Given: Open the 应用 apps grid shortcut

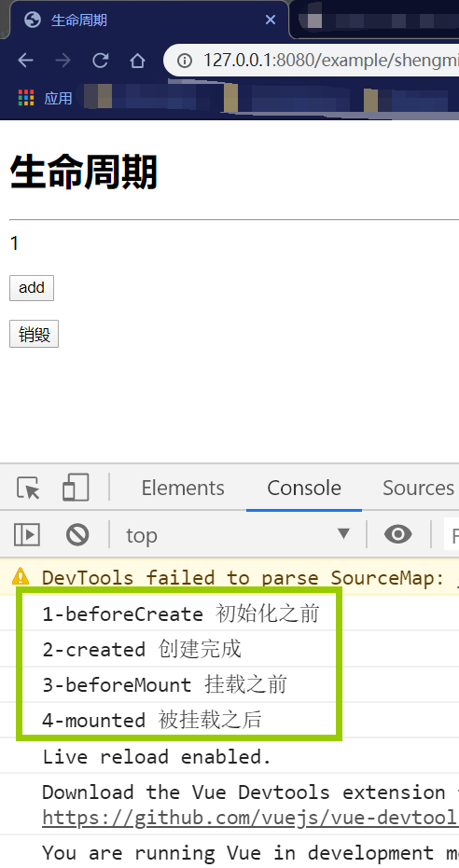Looking at the screenshot, I should coord(45,98).
